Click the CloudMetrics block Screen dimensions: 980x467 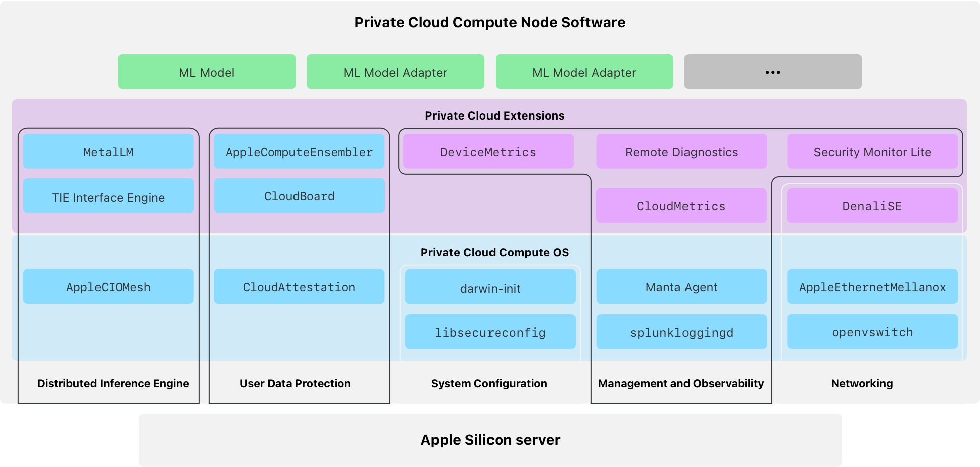click(x=681, y=206)
